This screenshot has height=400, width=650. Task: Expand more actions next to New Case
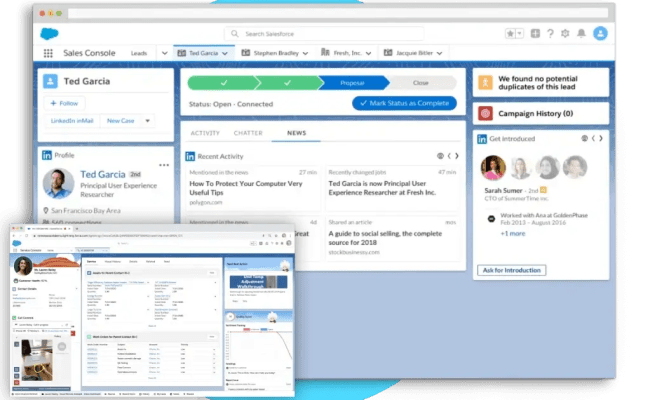[x=148, y=121]
